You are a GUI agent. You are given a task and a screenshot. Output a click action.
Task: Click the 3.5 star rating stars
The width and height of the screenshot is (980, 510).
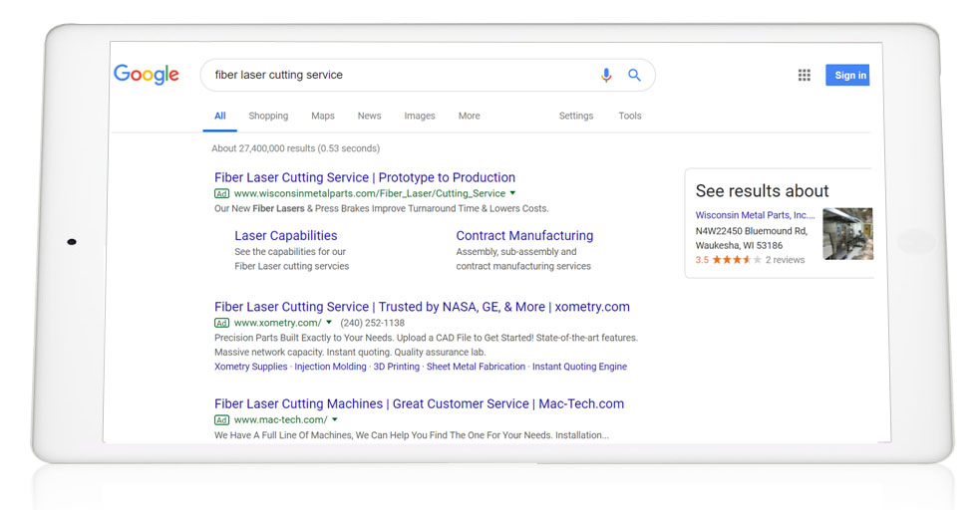coord(737,260)
